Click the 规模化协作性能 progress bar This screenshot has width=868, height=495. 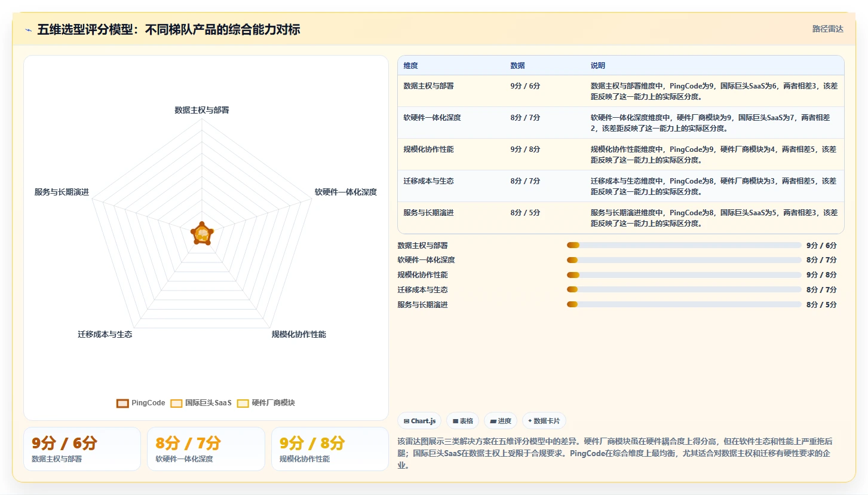[x=684, y=275]
